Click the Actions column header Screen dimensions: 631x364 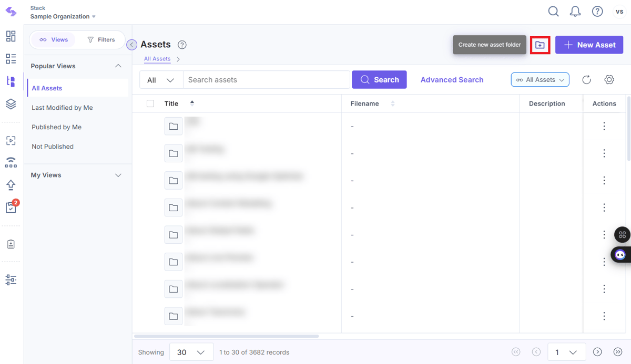tap(604, 103)
